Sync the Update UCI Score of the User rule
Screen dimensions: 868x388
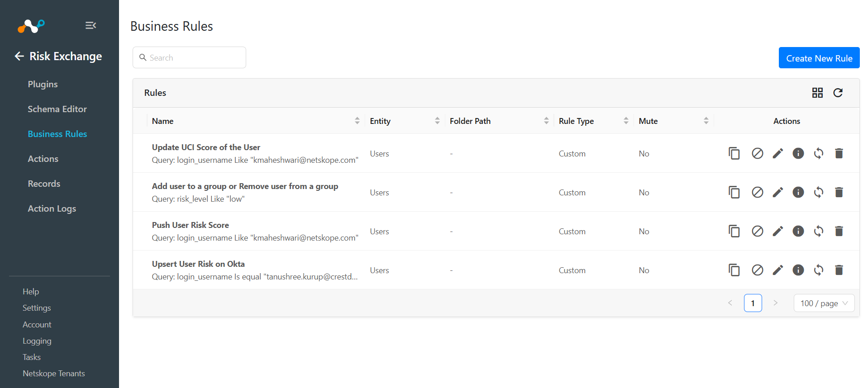pyautogui.click(x=819, y=153)
